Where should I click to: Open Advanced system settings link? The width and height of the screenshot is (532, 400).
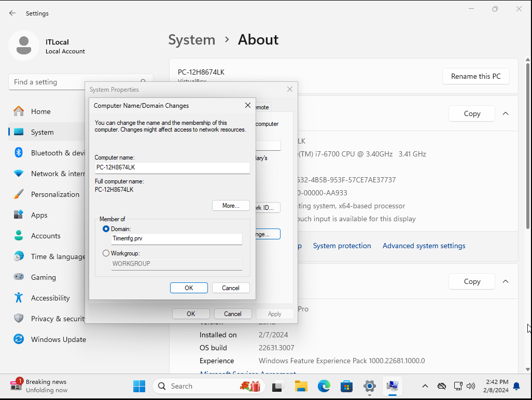(424, 246)
